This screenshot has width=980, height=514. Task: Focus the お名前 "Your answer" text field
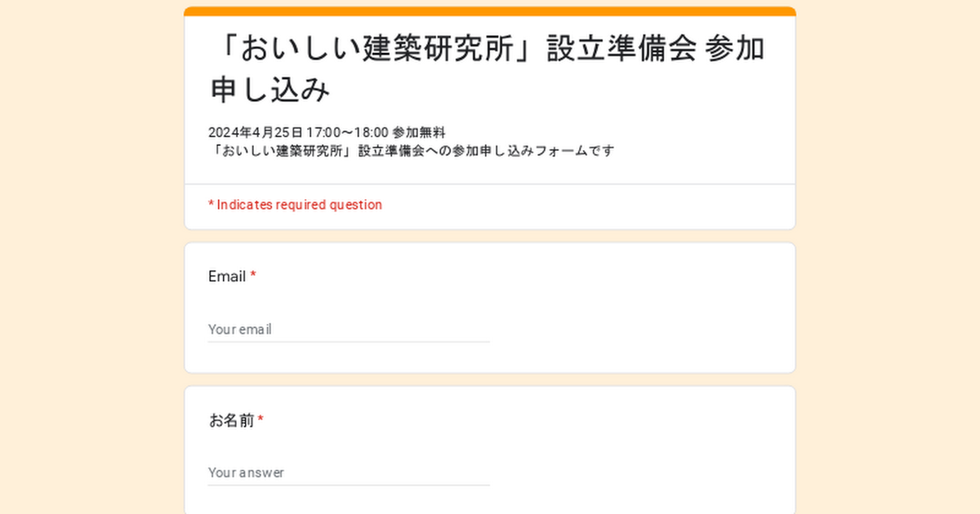pyautogui.click(x=348, y=472)
